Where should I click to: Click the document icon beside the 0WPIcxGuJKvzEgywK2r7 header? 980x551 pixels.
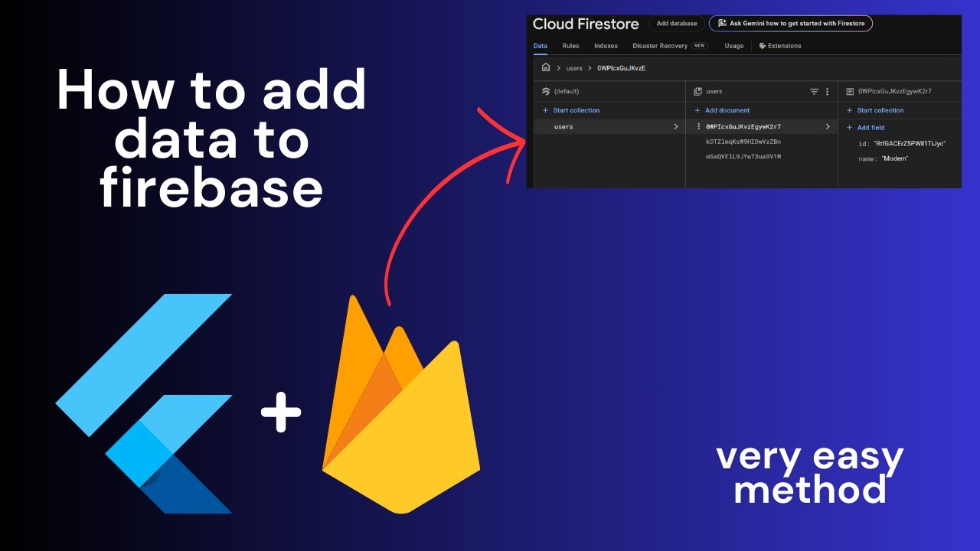click(850, 91)
